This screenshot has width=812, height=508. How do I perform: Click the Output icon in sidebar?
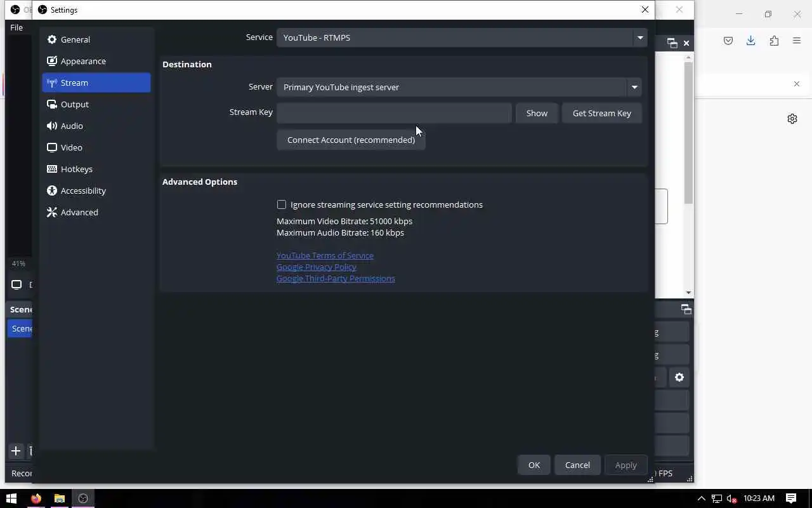pyautogui.click(x=52, y=104)
